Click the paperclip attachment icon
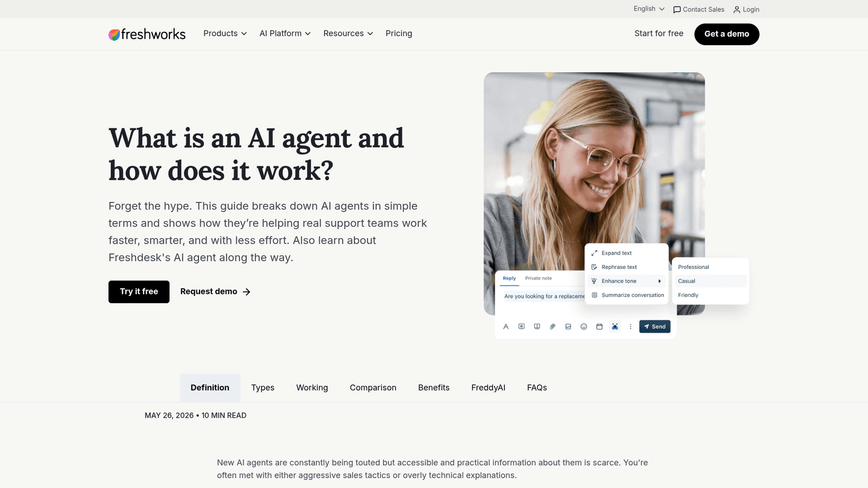Image resolution: width=868 pixels, height=488 pixels. pos(552,326)
